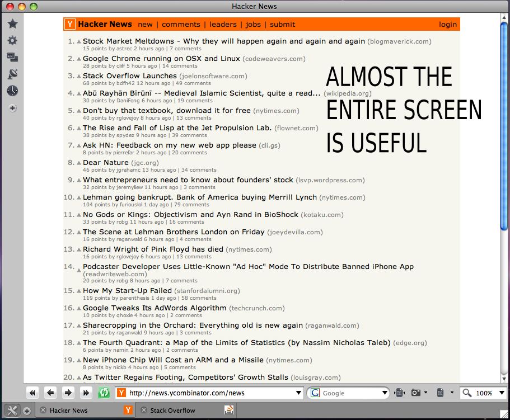The width and height of the screenshot is (510, 420).
Task: Switch to the Stack Overflow tab
Action: click(186, 410)
